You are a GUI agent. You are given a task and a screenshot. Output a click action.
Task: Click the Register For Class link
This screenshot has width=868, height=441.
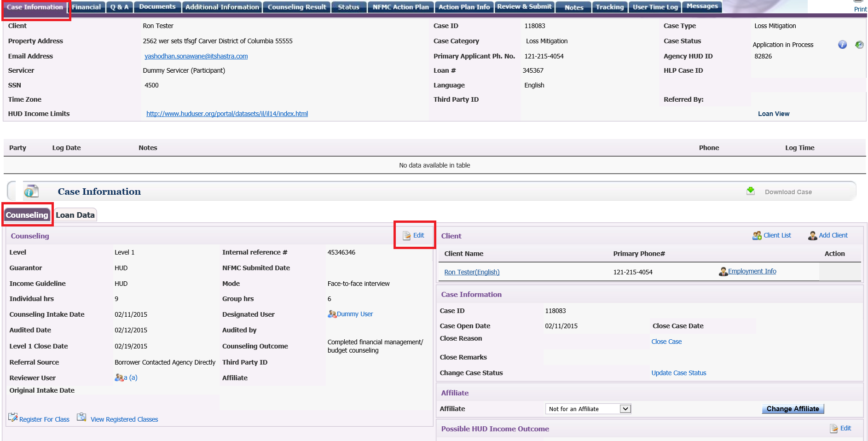pyautogui.click(x=44, y=419)
